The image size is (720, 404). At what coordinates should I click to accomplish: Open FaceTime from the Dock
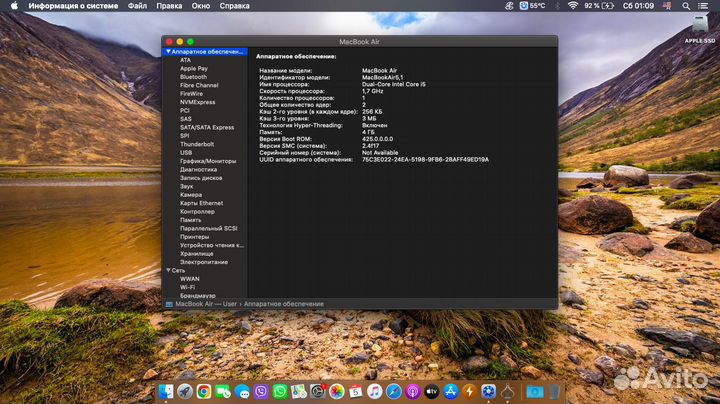tap(223, 392)
